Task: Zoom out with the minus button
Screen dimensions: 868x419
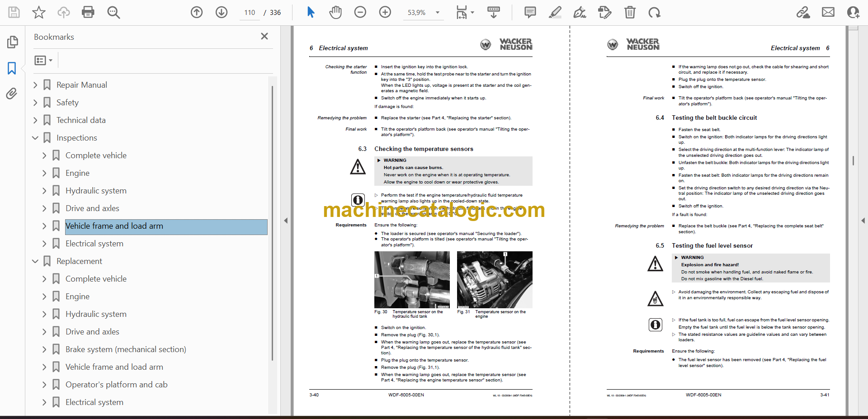Action: pos(360,12)
